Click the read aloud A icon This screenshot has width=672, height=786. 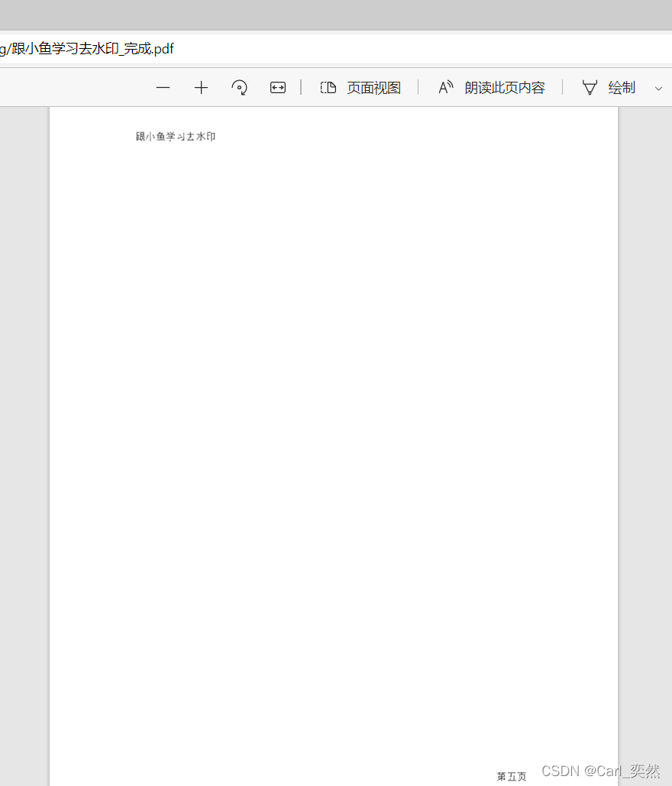(445, 88)
